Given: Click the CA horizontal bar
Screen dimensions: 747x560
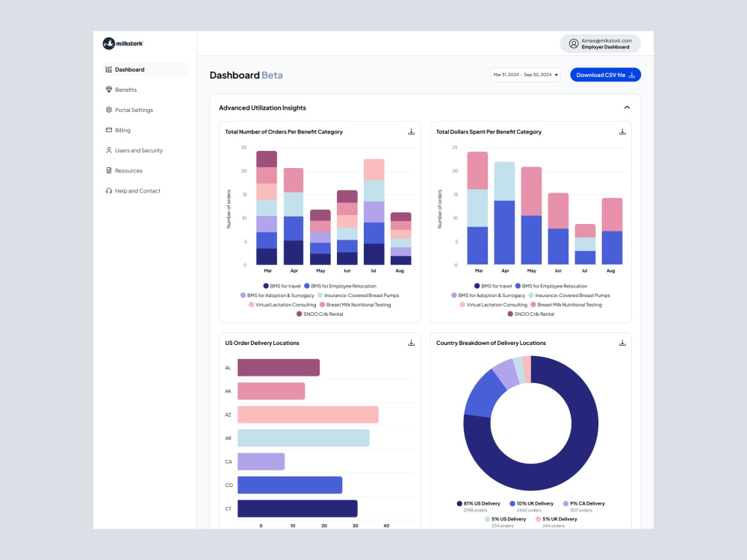Looking at the screenshot, I should [261, 461].
